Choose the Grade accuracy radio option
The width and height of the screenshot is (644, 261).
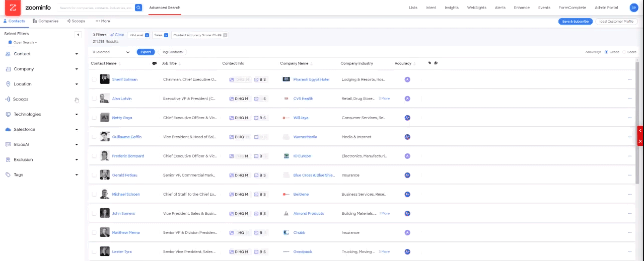click(606, 52)
